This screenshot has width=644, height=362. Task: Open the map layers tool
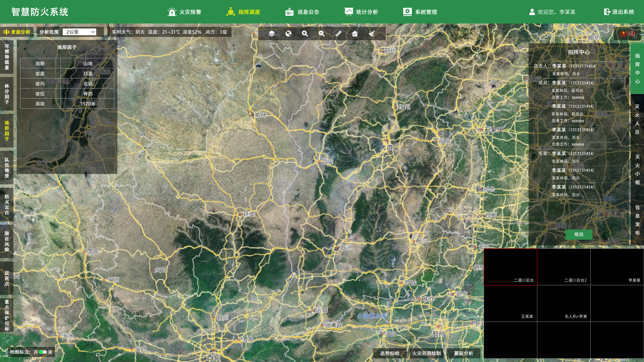(272, 34)
